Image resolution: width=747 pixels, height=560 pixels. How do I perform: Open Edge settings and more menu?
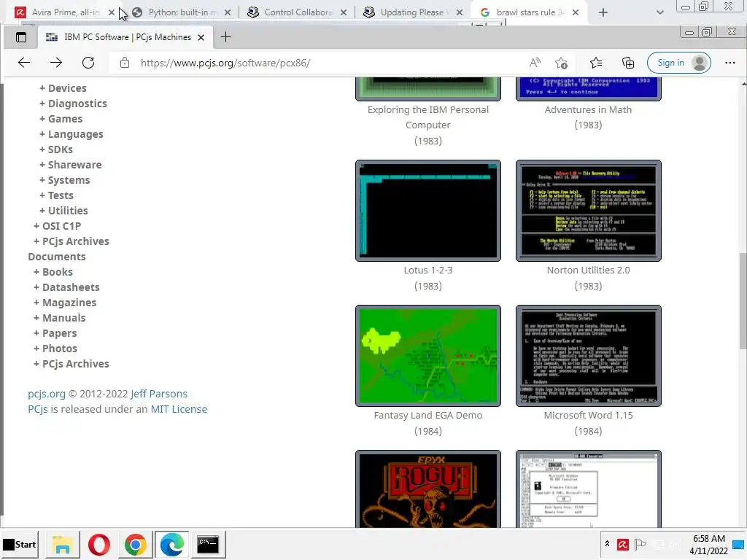(729, 63)
